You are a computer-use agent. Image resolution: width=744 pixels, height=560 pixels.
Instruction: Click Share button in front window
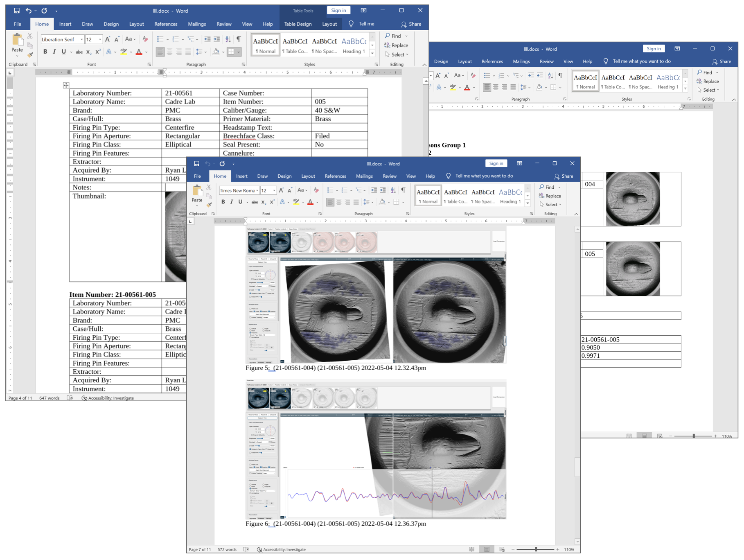click(x=564, y=176)
